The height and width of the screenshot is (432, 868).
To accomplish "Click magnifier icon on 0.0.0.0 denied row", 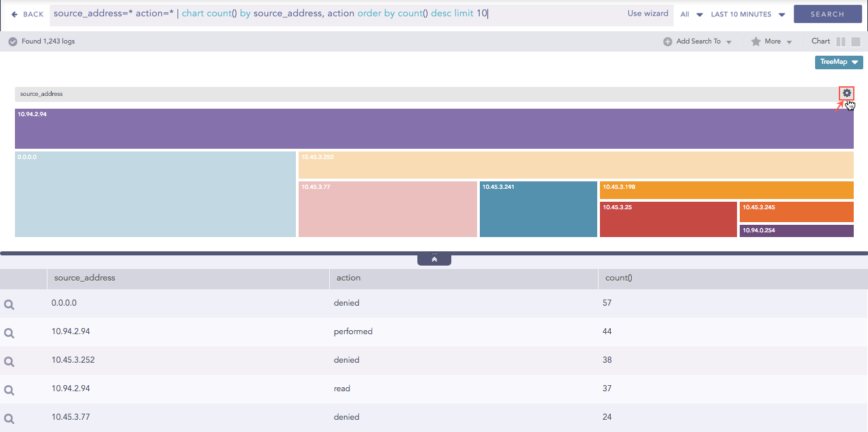I will click(9, 304).
